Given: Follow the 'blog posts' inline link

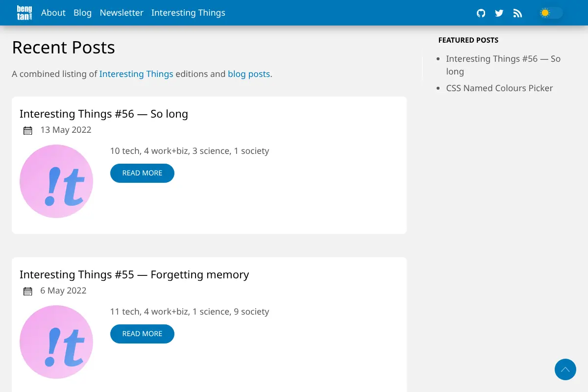Looking at the screenshot, I should (249, 74).
